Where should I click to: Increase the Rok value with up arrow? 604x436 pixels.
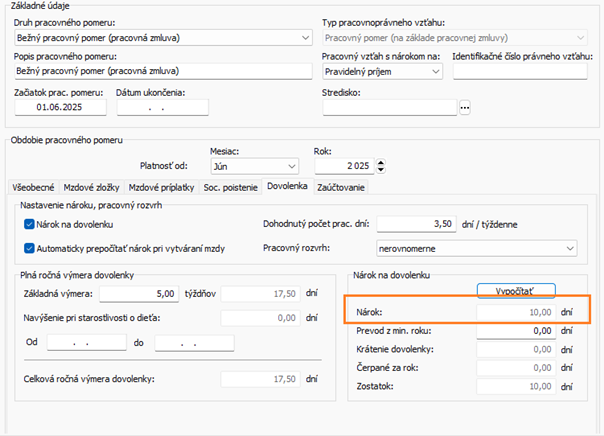381,163
